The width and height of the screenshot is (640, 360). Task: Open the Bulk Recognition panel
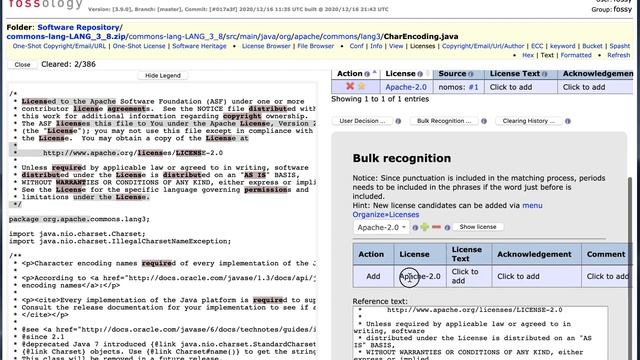(444, 121)
